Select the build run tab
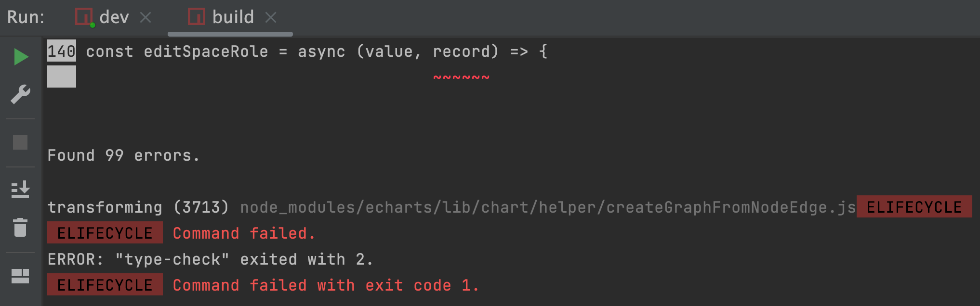980x306 pixels. click(233, 17)
